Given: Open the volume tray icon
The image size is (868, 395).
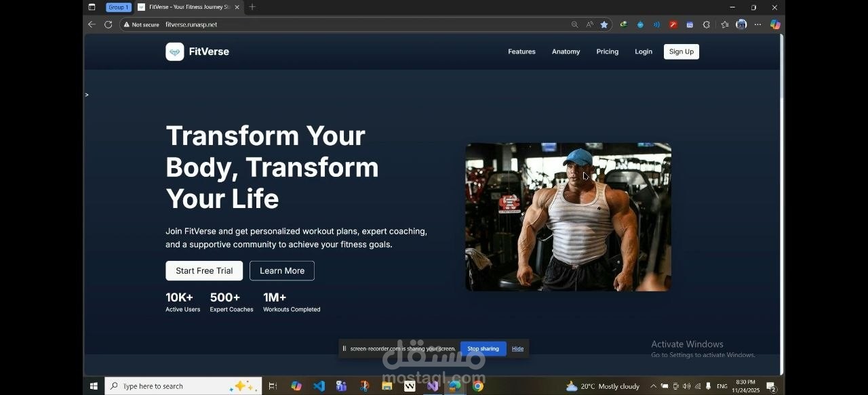Looking at the screenshot, I should click(686, 386).
